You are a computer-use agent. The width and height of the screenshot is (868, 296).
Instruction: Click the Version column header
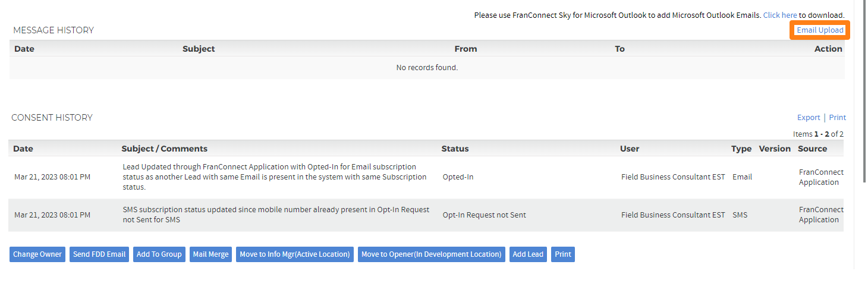pyautogui.click(x=775, y=149)
